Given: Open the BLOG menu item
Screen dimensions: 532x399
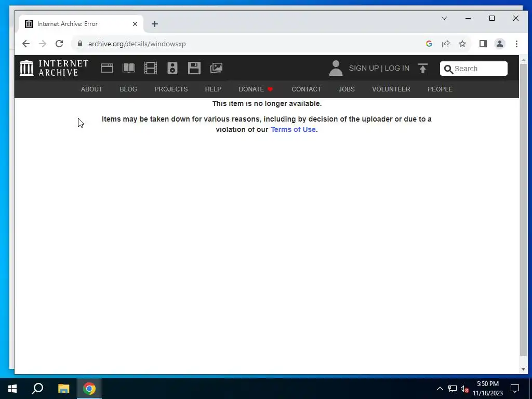Looking at the screenshot, I should (x=128, y=89).
